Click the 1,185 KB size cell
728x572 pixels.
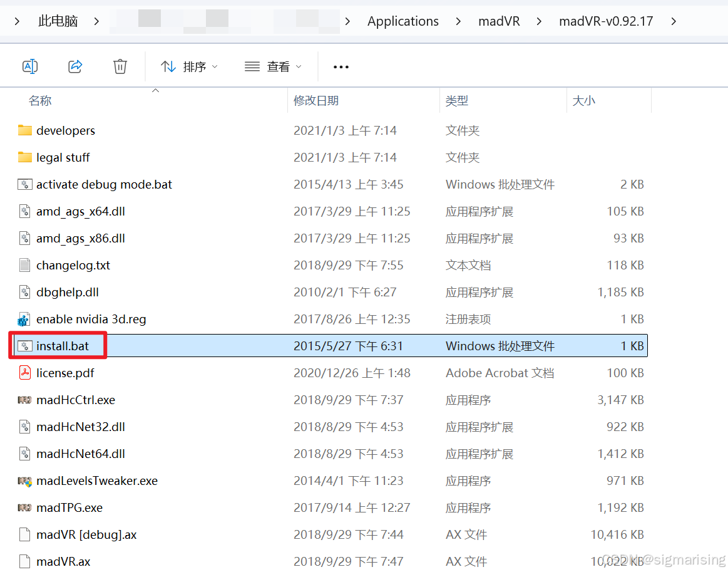point(621,293)
